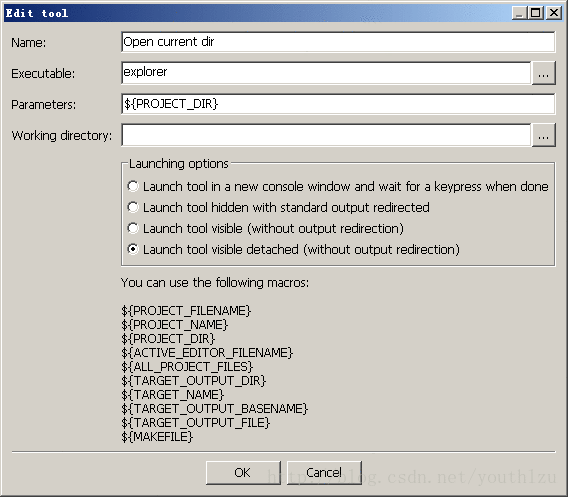Click the Executable input field
Image resolution: width=568 pixels, height=497 pixels.
click(326, 73)
